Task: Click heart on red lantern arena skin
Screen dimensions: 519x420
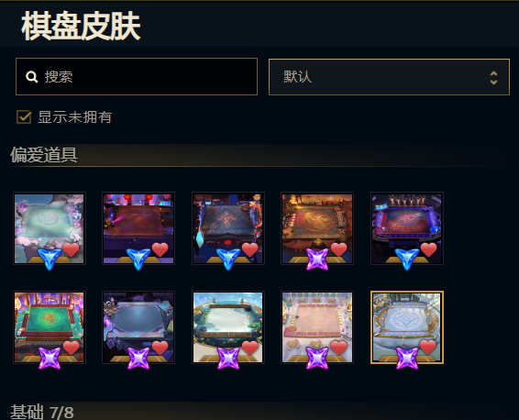Action: point(160,249)
